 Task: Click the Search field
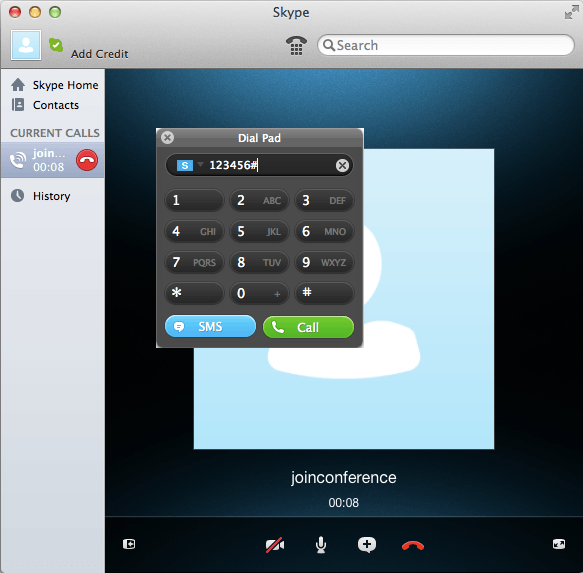pyautogui.click(x=446, y=45)
